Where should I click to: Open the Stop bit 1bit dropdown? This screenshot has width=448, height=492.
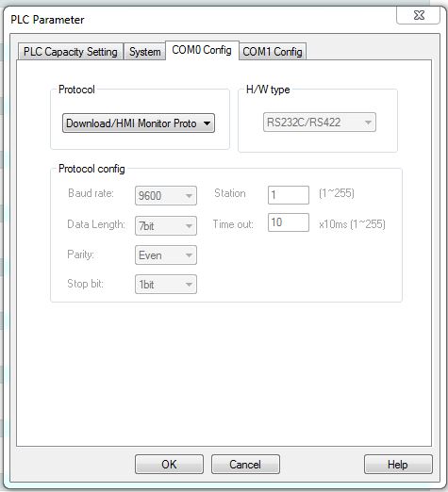point(166,285)
